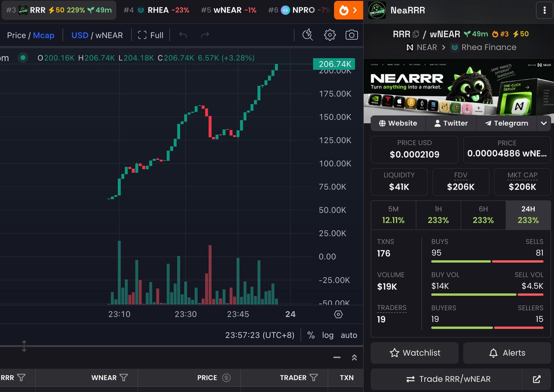This screenshot has width=554, height=392.
Task: Click the #3 trending rank badge beside 49m
Action: click(x=500, y=34)
